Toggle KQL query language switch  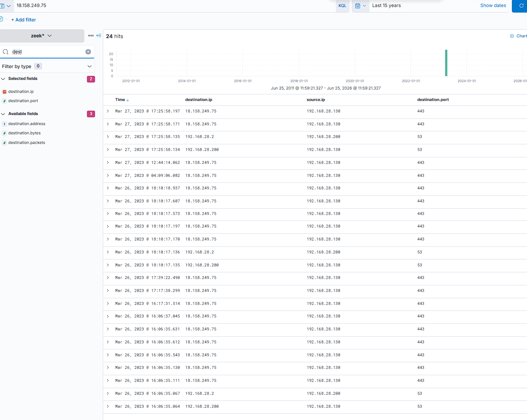click(342, 6)
